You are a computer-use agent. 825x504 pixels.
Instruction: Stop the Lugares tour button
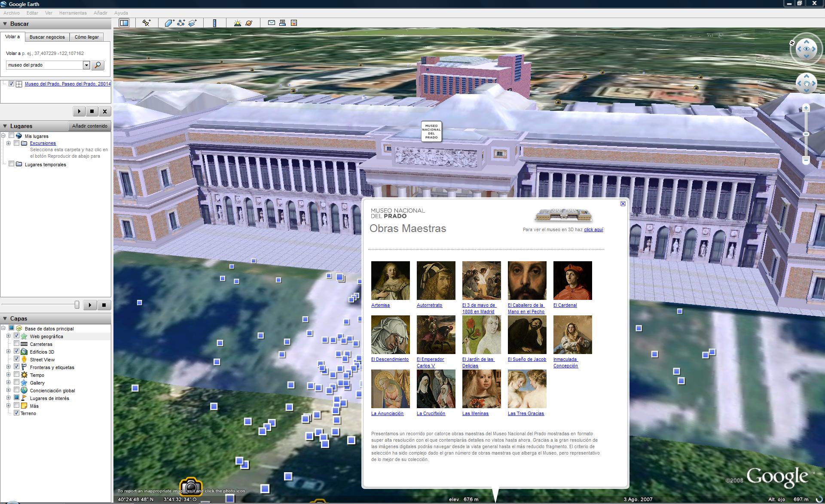104,305
